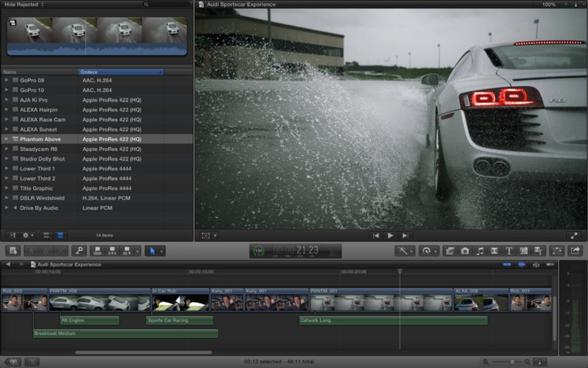Open the Select tool dropdown arrow
This screenshot has height=368, width=588.
pos(161,251)
